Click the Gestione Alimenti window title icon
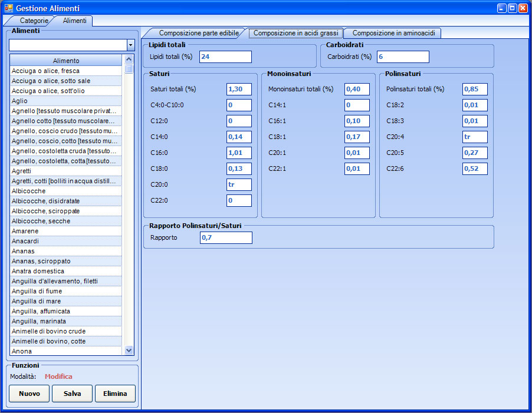The image size is (532, 413). pos(8,8)
